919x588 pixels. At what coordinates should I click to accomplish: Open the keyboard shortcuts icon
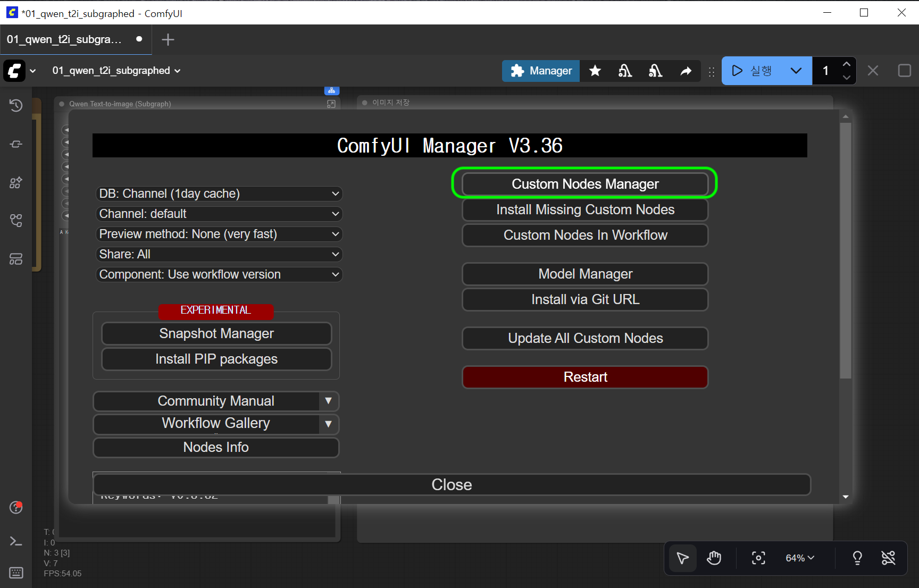point(16,573)
